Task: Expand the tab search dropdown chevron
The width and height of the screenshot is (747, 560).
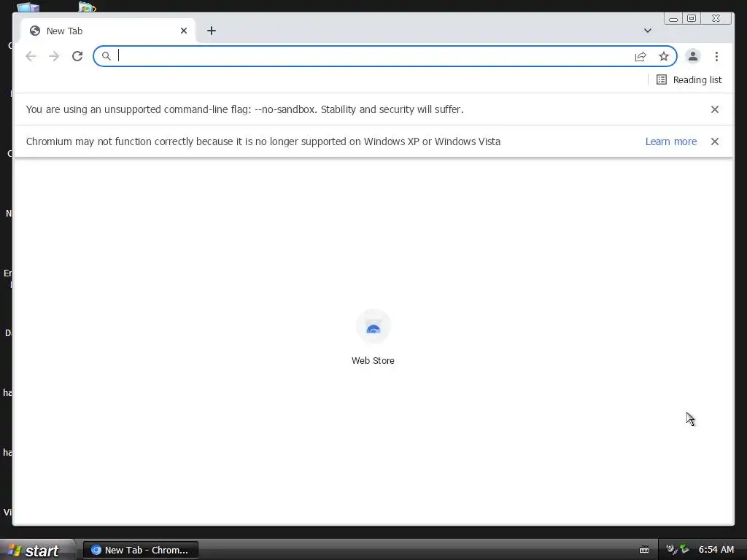Action: pos(648,31)
